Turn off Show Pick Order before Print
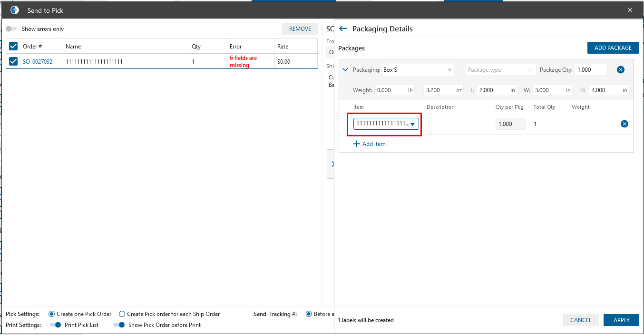 [x=119, y=325]
